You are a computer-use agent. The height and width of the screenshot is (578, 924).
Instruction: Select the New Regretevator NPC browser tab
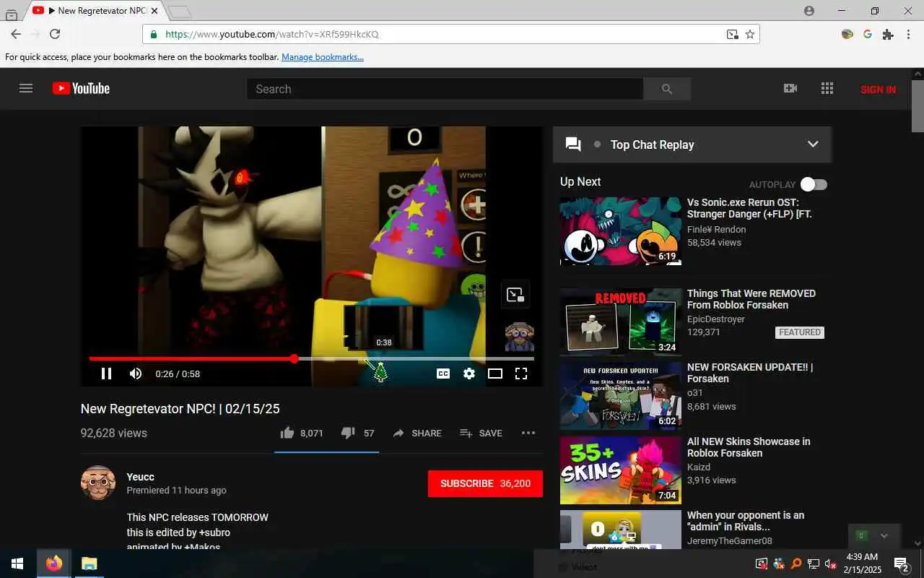[x=95, y=11]
